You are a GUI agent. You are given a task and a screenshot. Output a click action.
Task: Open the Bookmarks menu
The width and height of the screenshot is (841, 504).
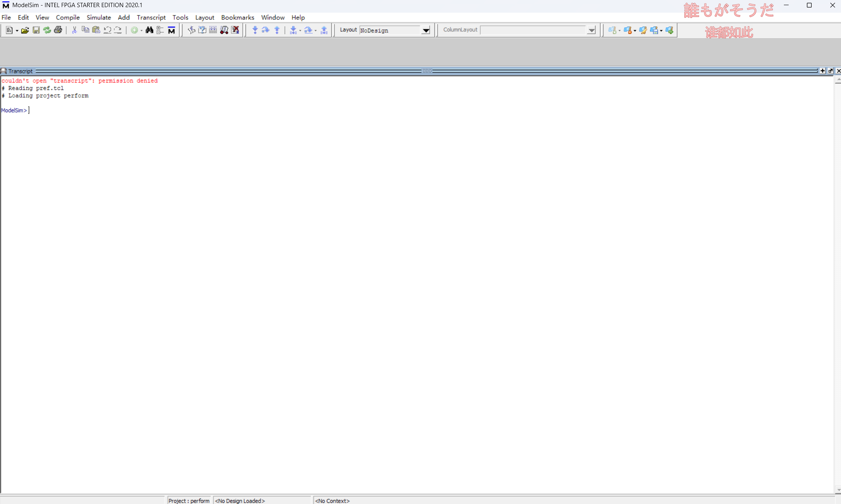[x=237, y=17]
